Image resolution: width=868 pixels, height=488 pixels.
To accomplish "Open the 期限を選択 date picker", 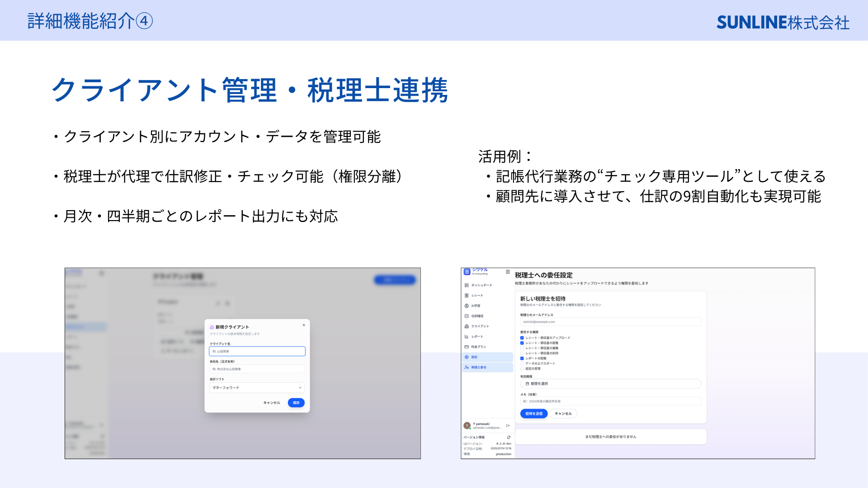I will click(610, 384).
